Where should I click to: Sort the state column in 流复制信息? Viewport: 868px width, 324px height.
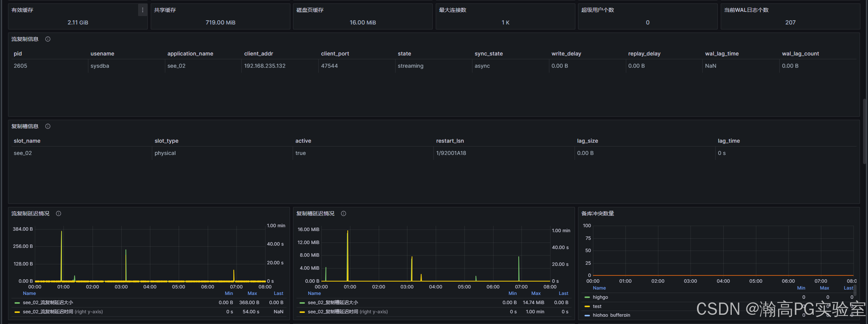coord(404,54)
